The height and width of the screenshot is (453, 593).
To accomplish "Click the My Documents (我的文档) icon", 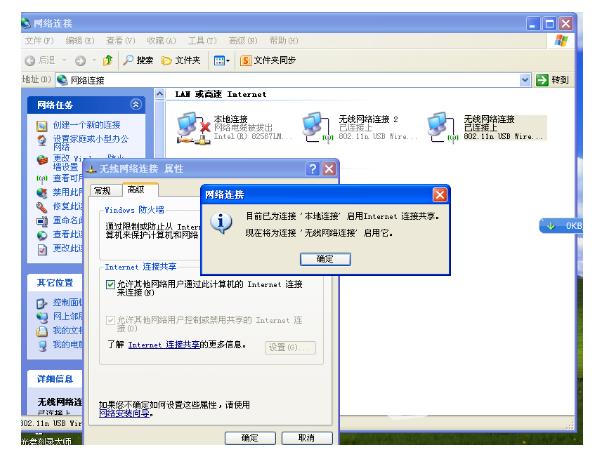I will (x=42, y=331).
